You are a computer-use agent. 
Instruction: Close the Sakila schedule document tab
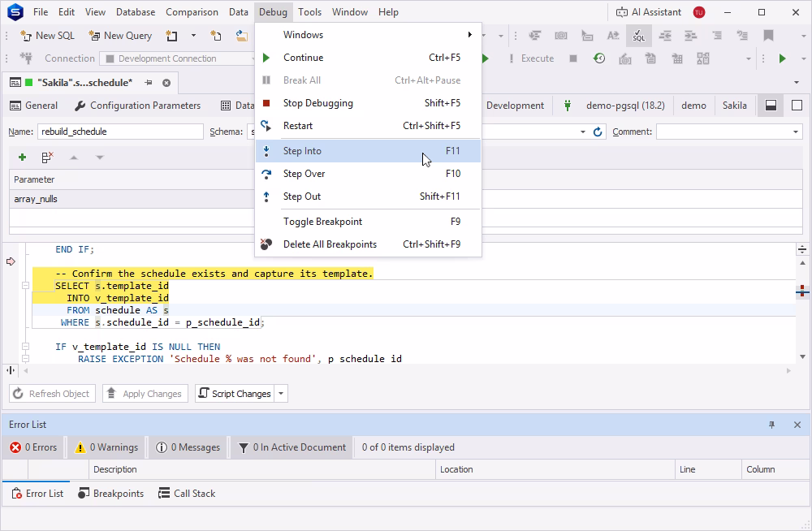(x=166, y=83)
